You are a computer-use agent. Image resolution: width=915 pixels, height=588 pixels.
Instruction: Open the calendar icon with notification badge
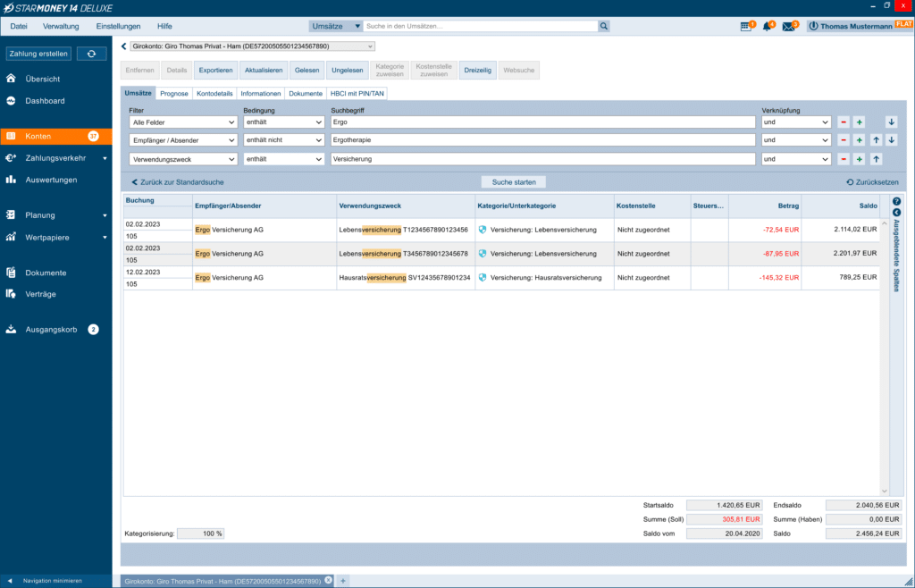pos(746,27)
